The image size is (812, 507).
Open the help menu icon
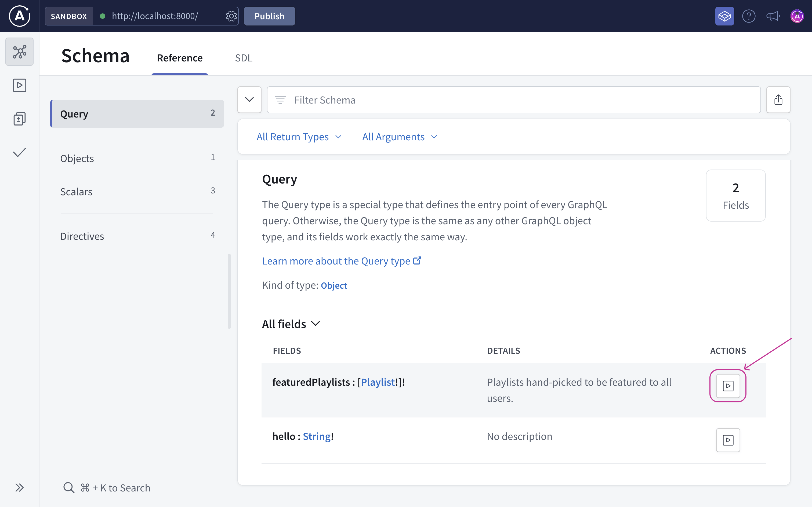coord(749,16)
